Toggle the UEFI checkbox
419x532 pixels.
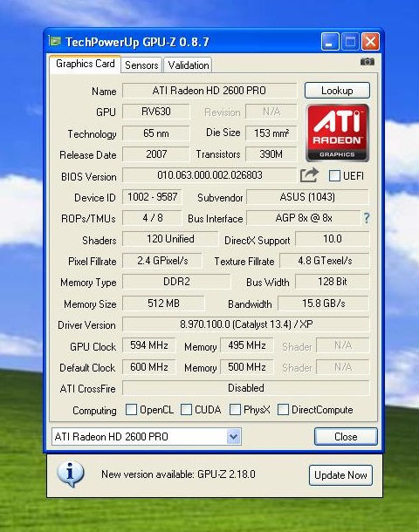334,175
